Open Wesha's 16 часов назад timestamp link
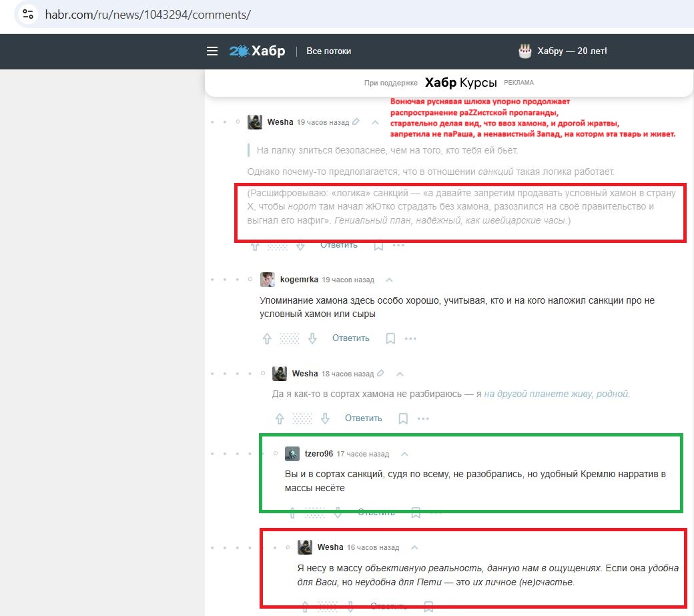This screenshot has width=694, height=616. tap(372, 547)
